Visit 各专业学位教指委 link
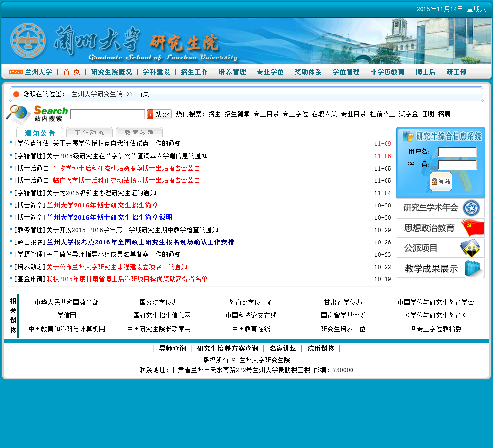 [435, 329]
